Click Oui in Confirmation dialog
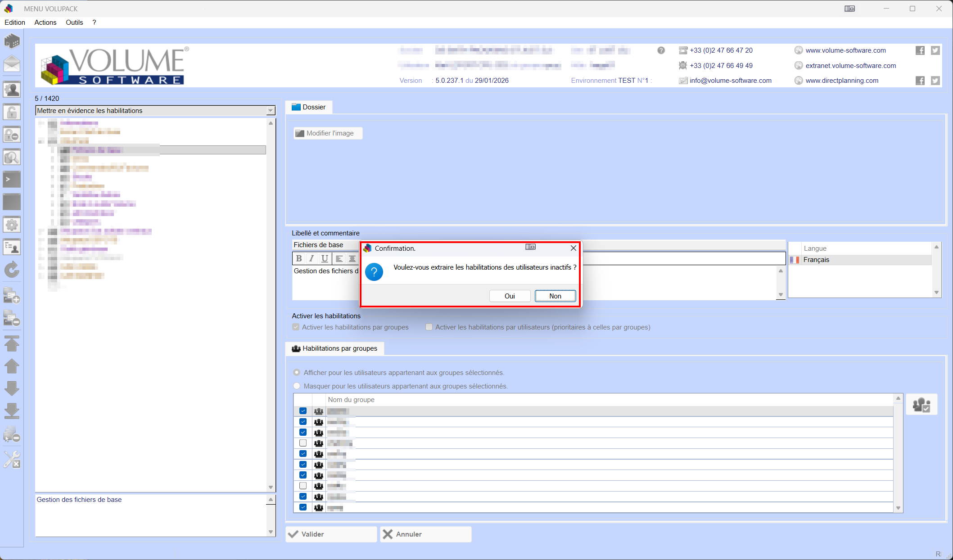Image resolution: width=953 pixels, height=560 pixels. pyautogui.click(x=510, y=296)
